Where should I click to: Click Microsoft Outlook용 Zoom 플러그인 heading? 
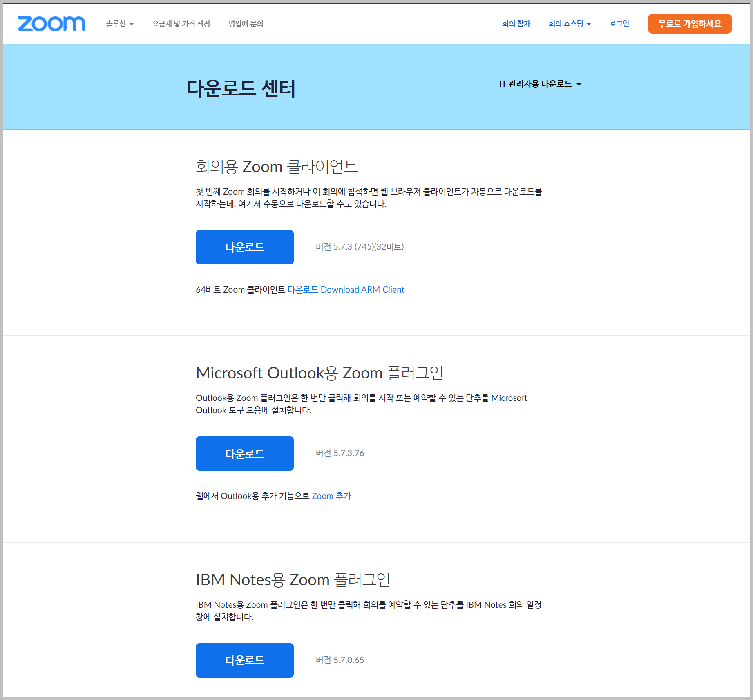320,373
